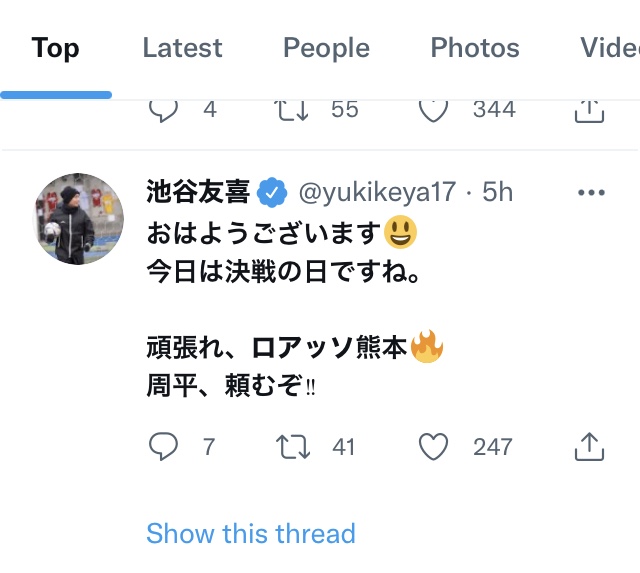
Task: Reply to 池谷友喜's tweet
Action: click(x=163, y=447)
